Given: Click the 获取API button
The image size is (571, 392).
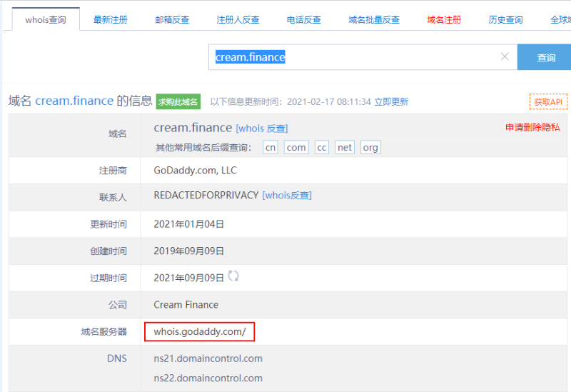Looking at the screenshot, I should (x=548, y=102).
